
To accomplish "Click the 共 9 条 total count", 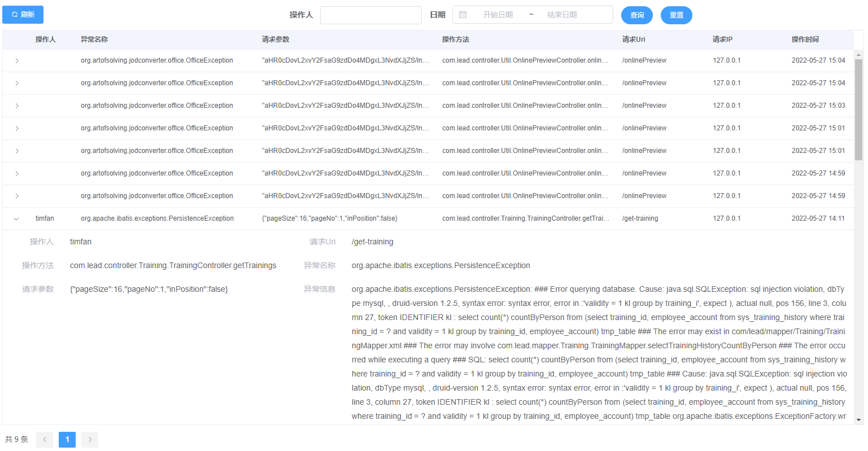I will 16,439.
